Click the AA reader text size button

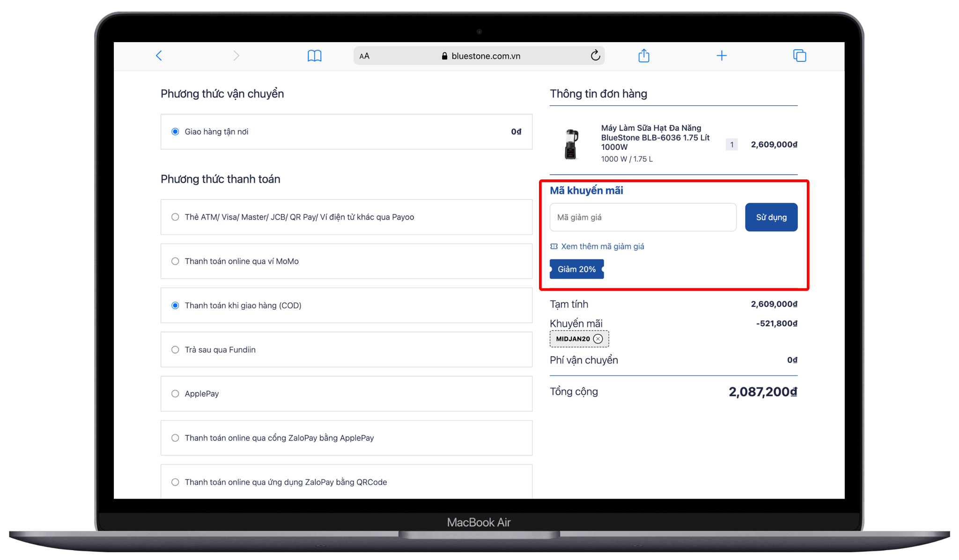(x=364, y=56)
